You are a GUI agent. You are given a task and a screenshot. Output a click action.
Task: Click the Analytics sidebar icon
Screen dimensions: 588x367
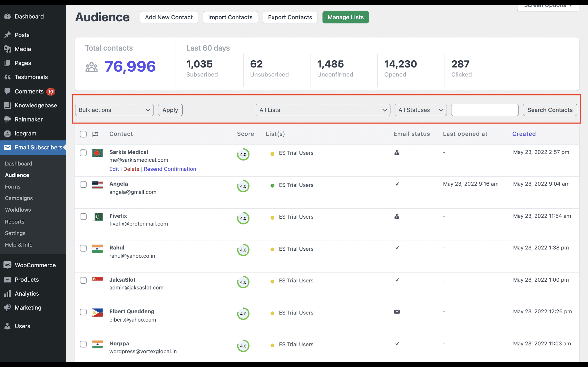(8, 293)
